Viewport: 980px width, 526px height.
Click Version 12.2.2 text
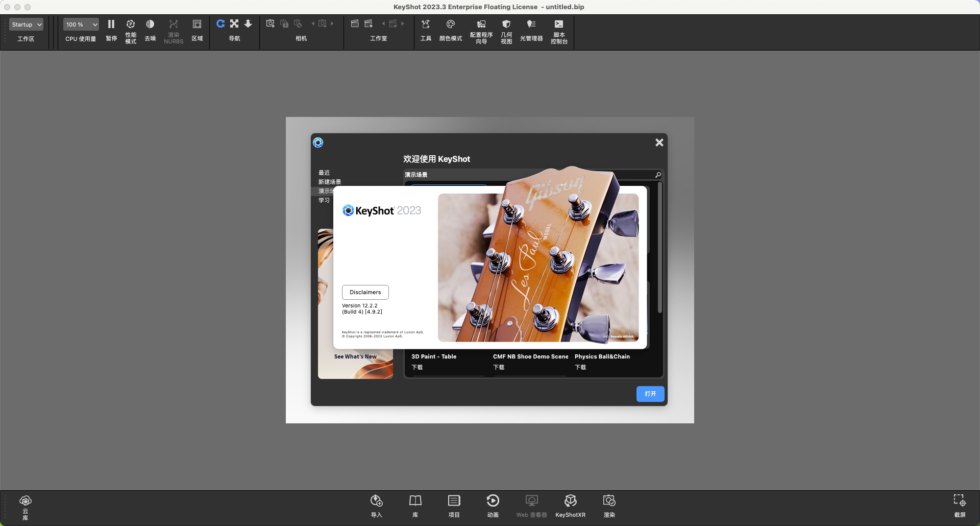click(x=360, y=305)
